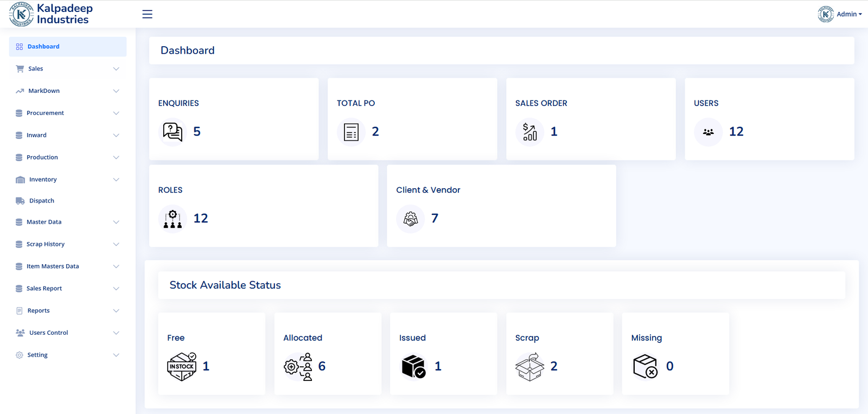
Task: Click the In Stock box icon under Free
Action: point(182,367)
